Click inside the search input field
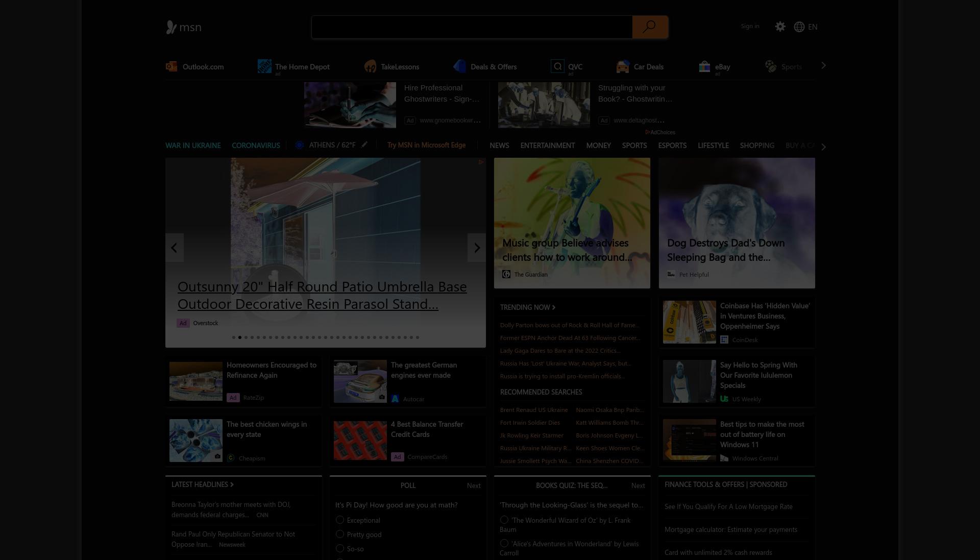 pyautogui.click(x=472, y=27)
